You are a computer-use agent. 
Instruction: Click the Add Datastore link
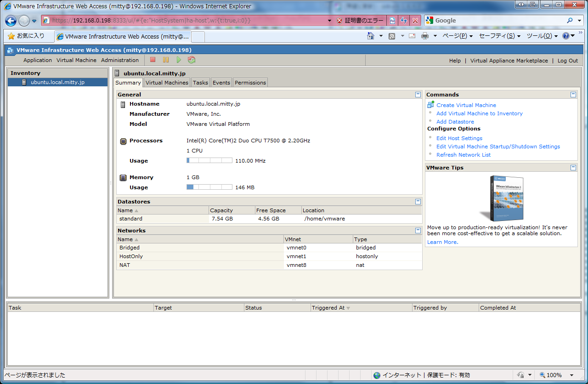pos(455,122)
